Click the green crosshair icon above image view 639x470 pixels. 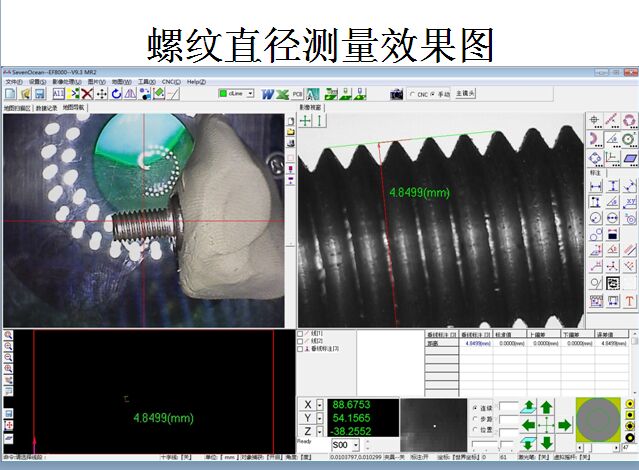305,121
